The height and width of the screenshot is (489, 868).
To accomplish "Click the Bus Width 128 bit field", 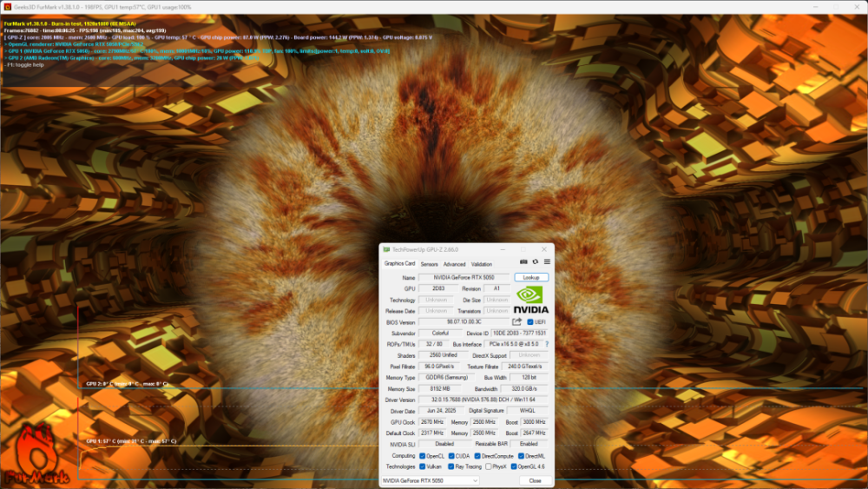I will click(529, 378).
